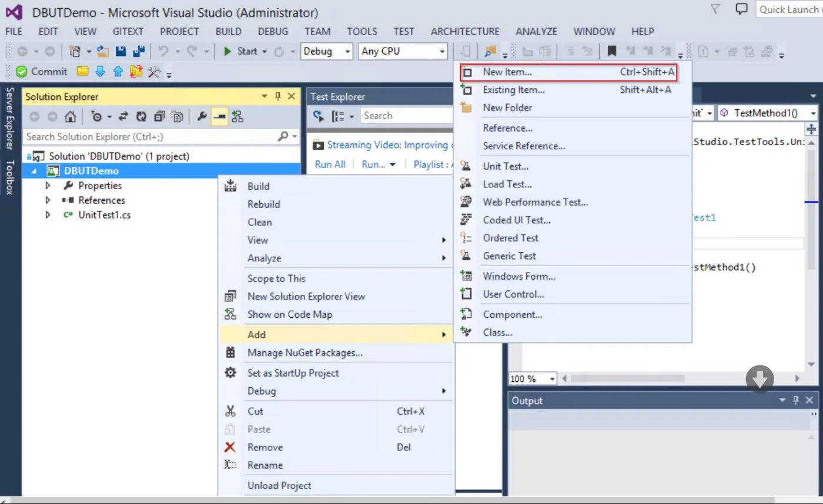
Task: Click the Save icon in main toolbar
Action: [x=121, y=52]
